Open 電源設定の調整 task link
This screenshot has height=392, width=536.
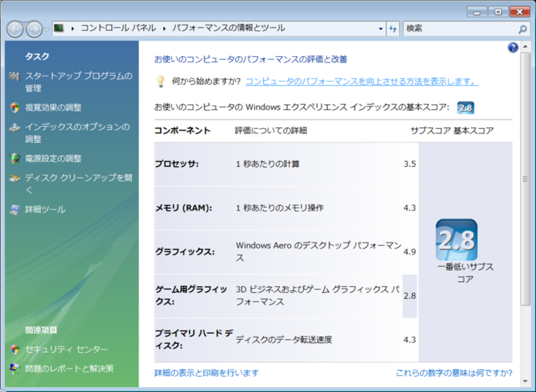pyautogui.click(x=53, y=159)
